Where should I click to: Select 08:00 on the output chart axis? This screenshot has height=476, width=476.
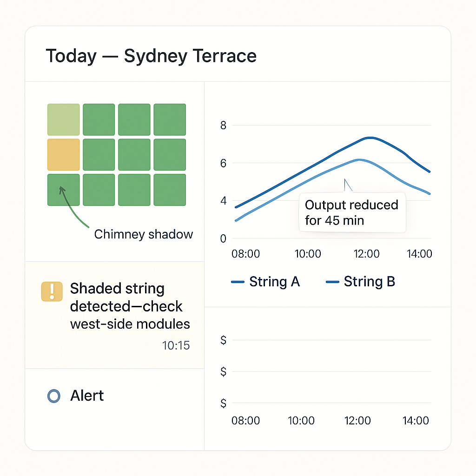(x=245, y=254)
